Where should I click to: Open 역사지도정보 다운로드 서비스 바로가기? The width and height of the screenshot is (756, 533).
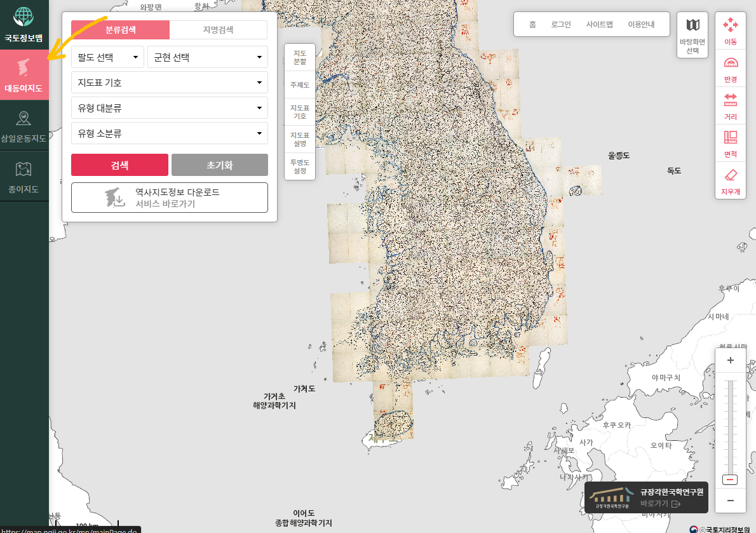click(x=169, y=198)
